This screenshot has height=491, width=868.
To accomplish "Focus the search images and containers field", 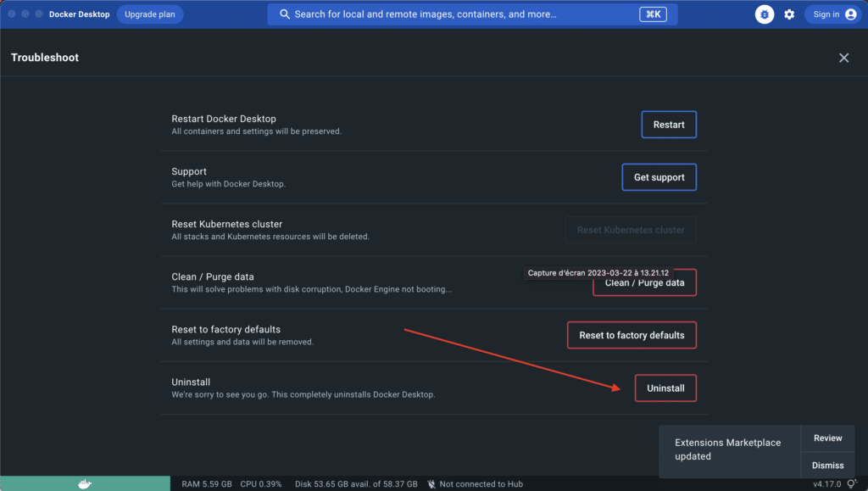I will coord(472,14).
